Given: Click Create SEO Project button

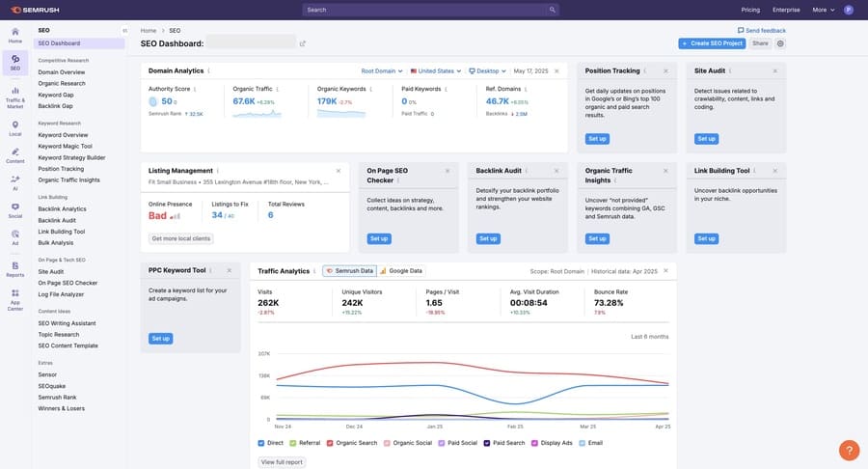Looking at the screenshot, I should pos(712,43).
